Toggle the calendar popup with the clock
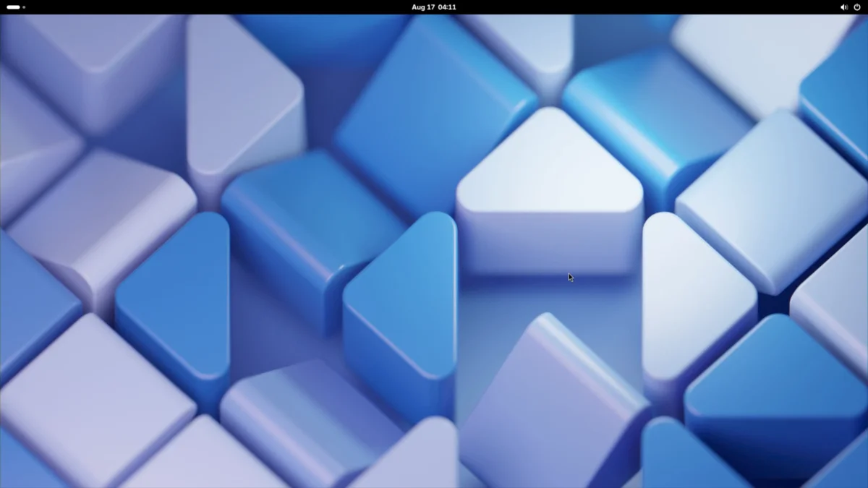Screen dimensions: 868x488 (x=434, y=7)
